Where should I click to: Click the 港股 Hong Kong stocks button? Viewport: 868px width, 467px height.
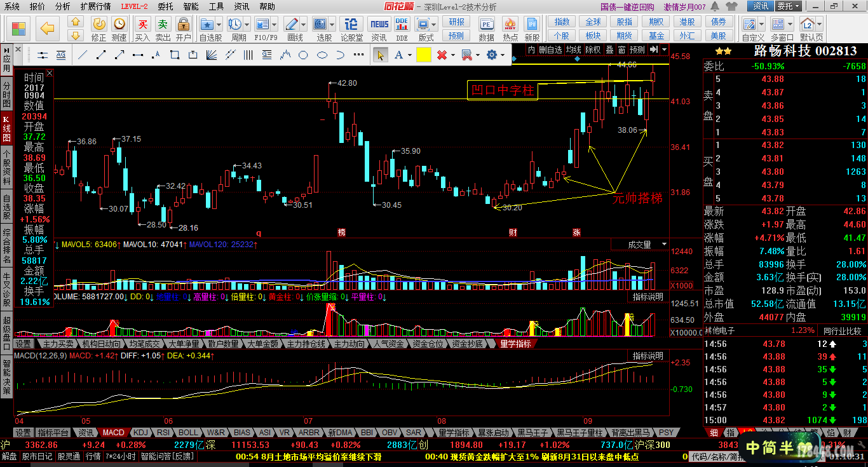(687, 22)
